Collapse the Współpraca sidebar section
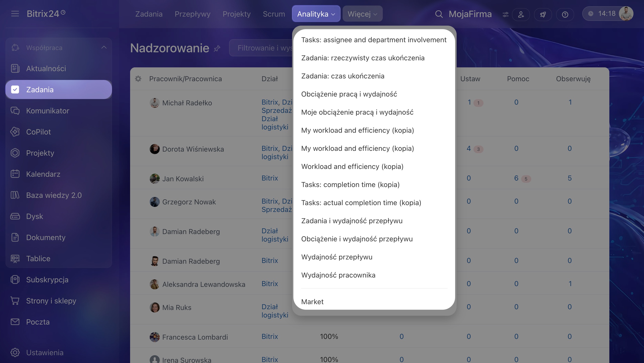Viewport: 644px width, 363px height. [x=104, y=48]
